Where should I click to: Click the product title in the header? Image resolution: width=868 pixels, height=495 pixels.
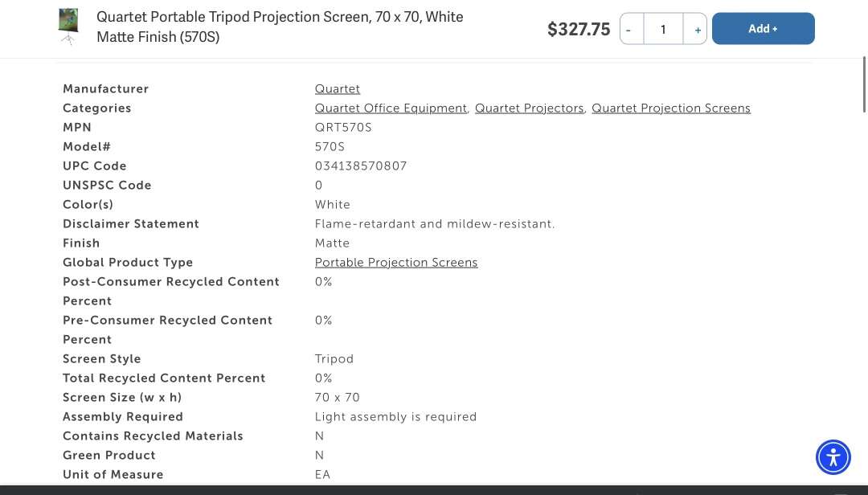click(x=280, y=27)
